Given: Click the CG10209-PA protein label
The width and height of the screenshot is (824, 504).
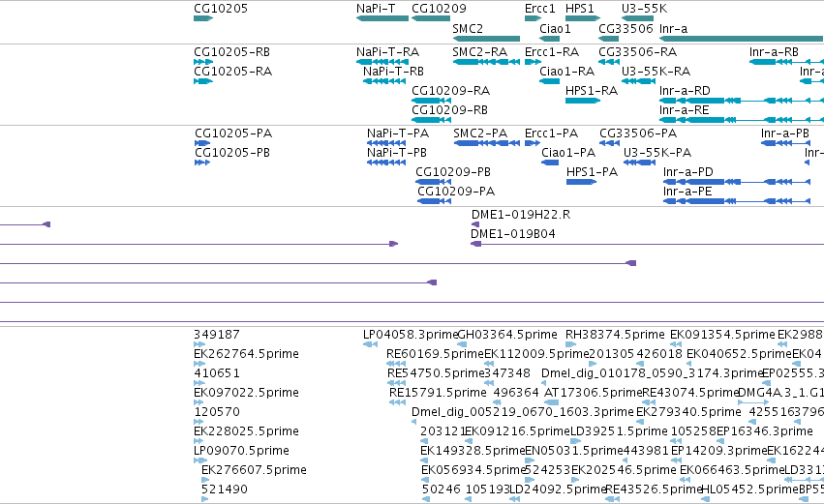Looking at the screenshot, I should click(456, 192).
